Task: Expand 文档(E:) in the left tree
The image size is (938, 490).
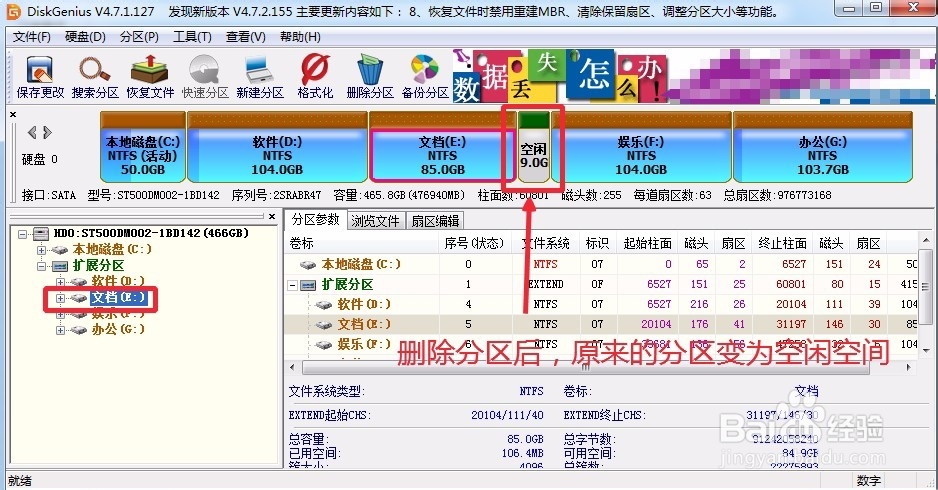Action: [60, 297]
